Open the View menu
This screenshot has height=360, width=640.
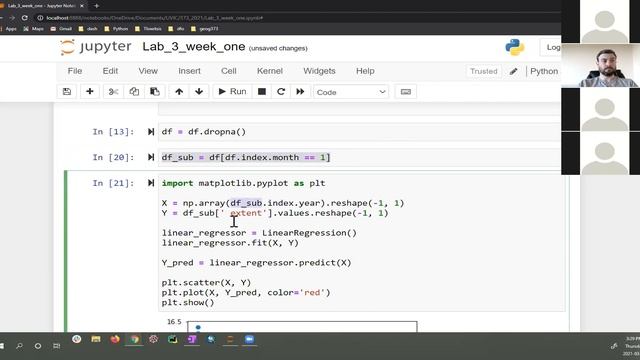(x=148, y=71)
